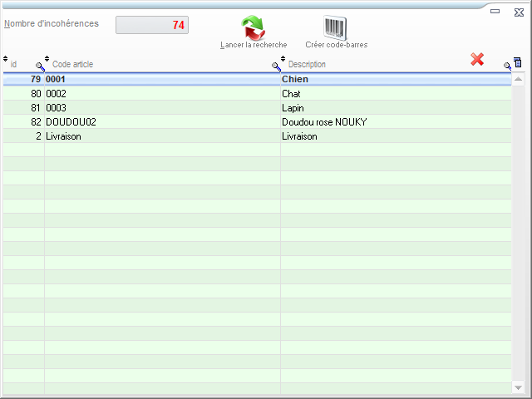532x399 pixels.
Task: Click the Lancer la recherche refresh icon
Action: 253,27
